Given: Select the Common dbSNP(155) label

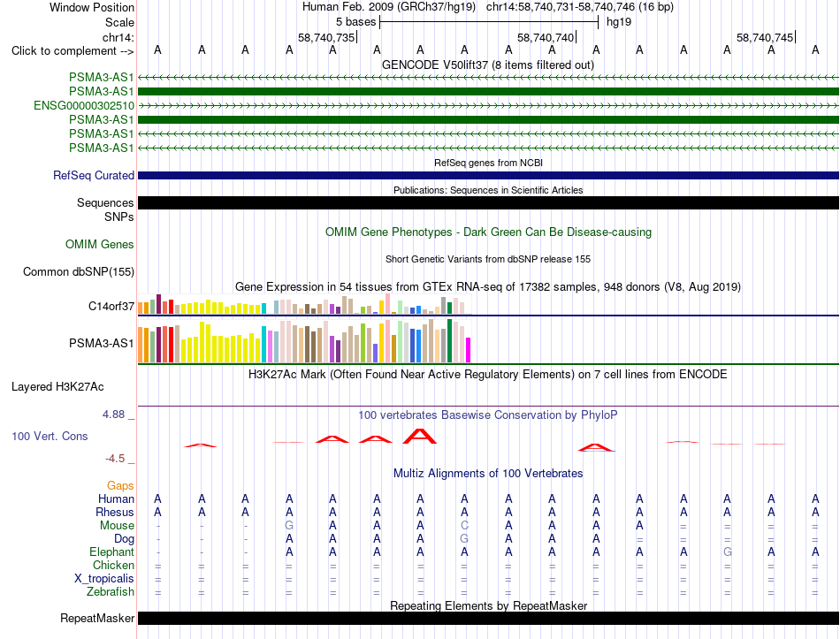Looking at the screenshot, I should coord(78,271).
